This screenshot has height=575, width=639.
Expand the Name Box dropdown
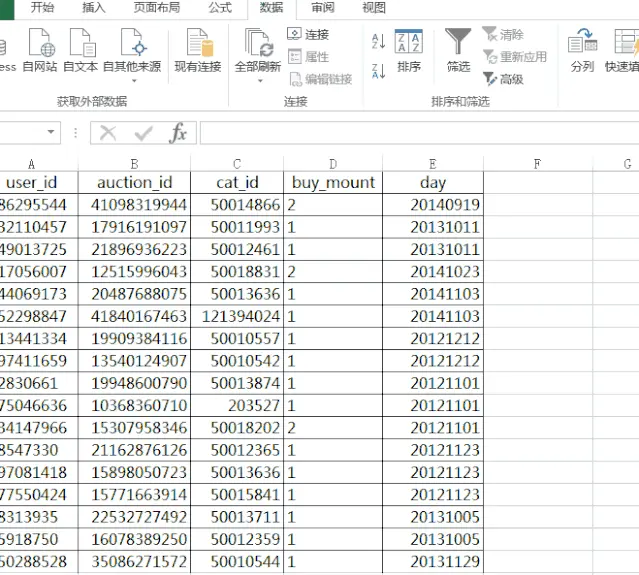click(x=51, y=132)
